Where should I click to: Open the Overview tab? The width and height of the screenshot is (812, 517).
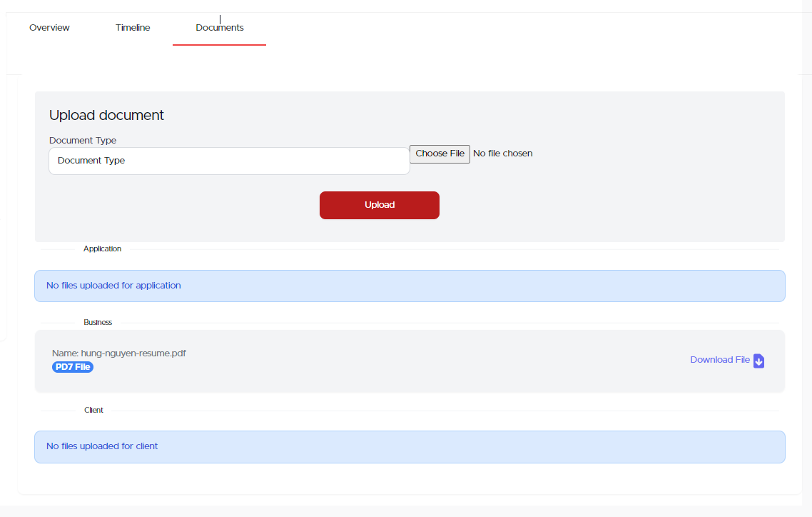[49, 28]
